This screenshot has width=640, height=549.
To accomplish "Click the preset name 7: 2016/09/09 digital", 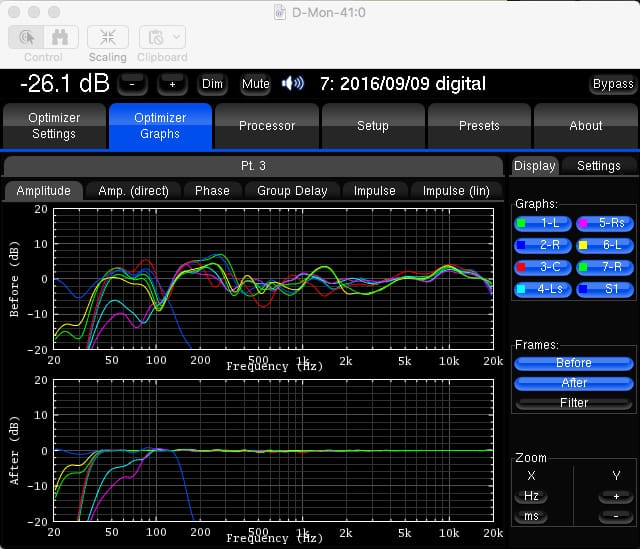I will click(403, 84).
